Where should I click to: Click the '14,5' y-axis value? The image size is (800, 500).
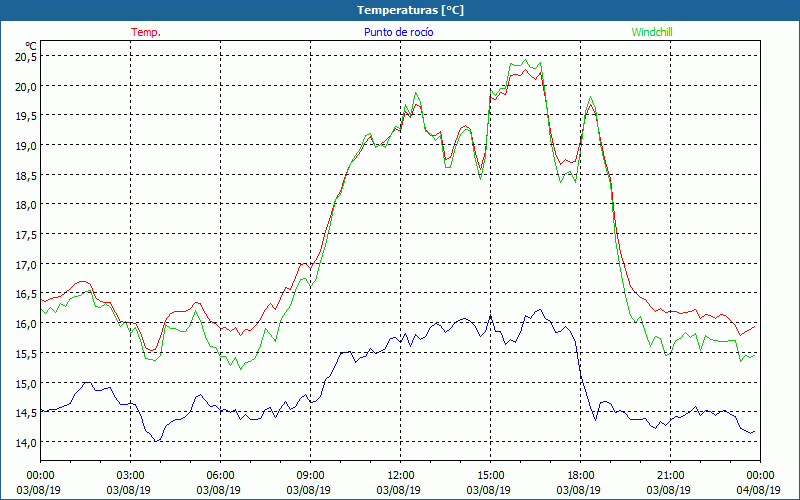(x=26, y=413)
